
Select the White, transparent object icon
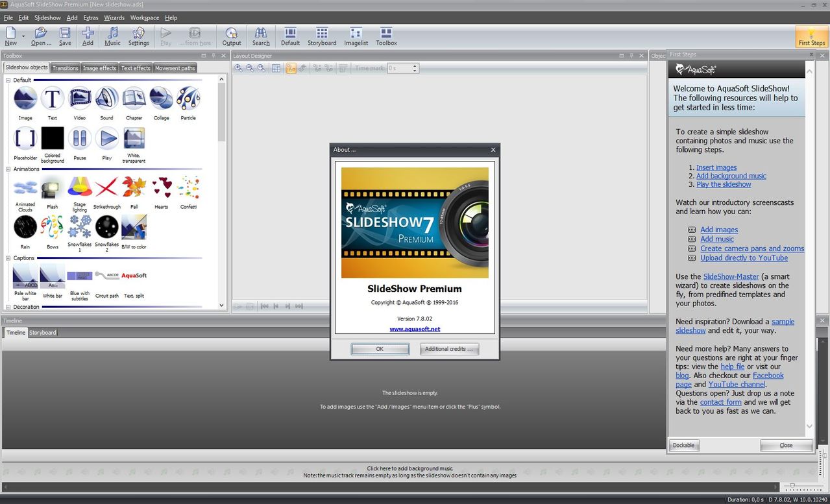point(134,138)
